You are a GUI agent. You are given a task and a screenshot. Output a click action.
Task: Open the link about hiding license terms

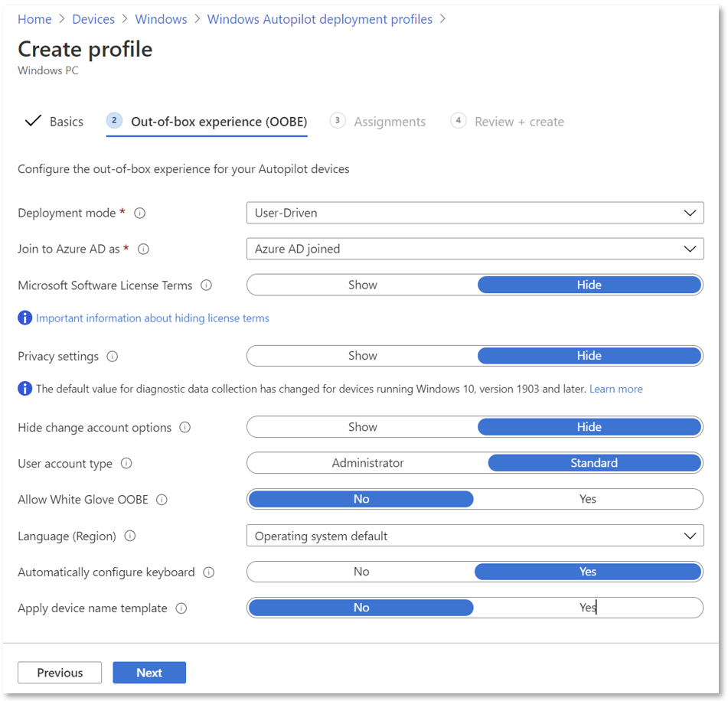tap(152, 318)
